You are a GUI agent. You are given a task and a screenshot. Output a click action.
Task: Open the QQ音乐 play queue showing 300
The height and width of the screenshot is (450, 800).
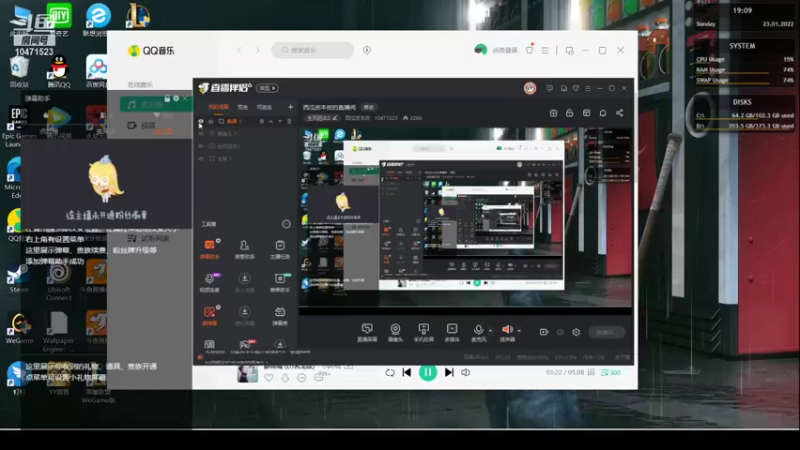(611, 372)
